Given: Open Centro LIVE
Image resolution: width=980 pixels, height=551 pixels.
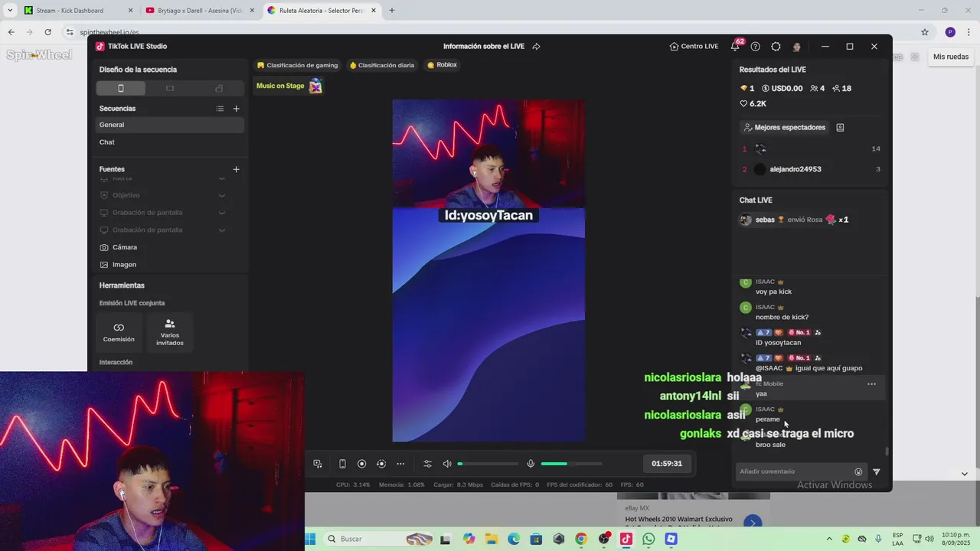Looking at the screenshot, I should click(x=694, y=47).
